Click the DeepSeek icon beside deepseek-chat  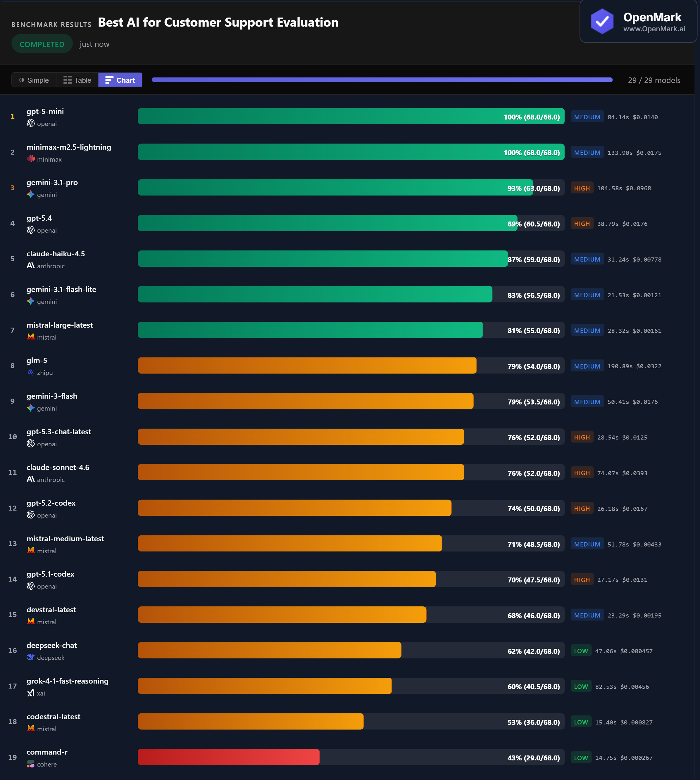tap(30, 657)
